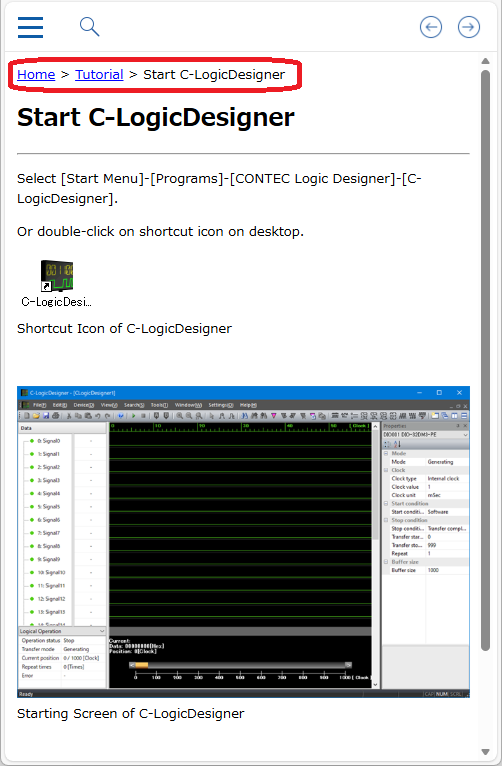Click the page scrollbar down arrow

(x=485, y=751)
